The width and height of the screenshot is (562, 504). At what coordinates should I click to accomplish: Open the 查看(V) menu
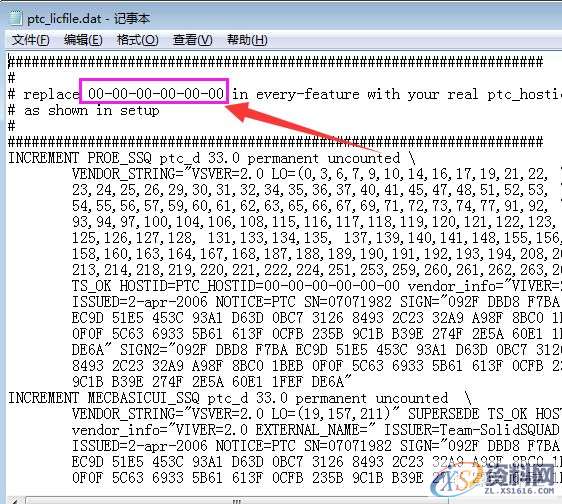coord(192,40)
